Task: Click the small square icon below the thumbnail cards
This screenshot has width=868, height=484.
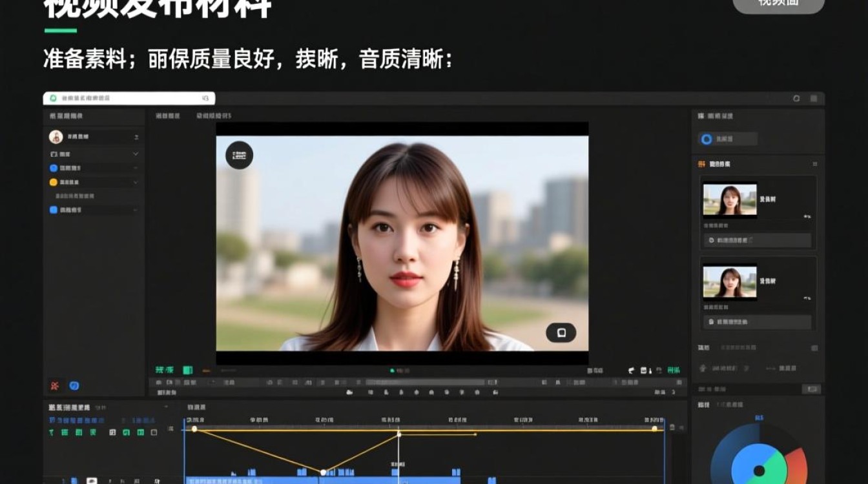Action: coord(814,348)
